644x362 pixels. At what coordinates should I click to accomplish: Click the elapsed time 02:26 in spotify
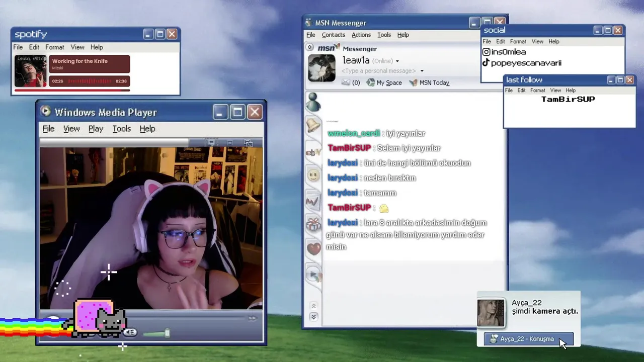click(x=58, y=81)
